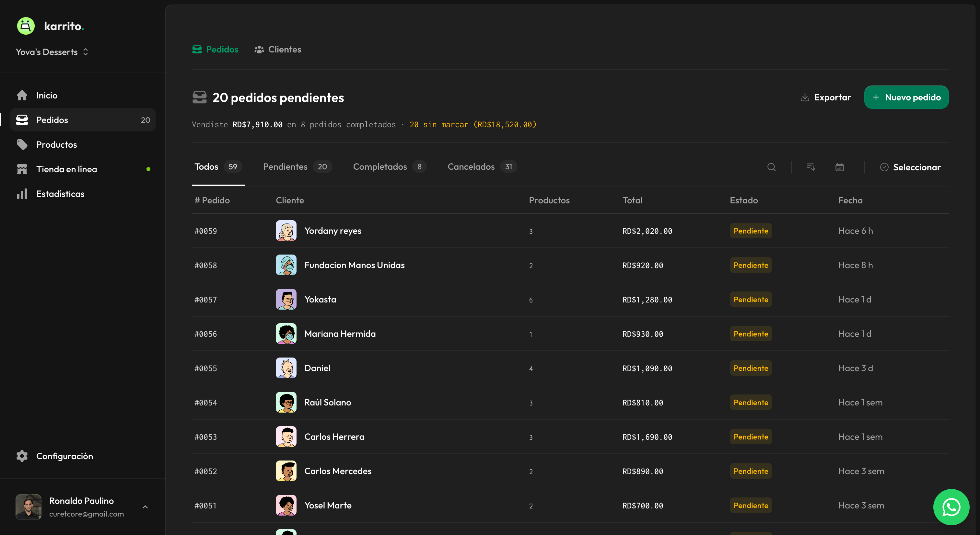
Task: Click 'Hace 6 h' date cell
Action: click(x=855, y=231)
